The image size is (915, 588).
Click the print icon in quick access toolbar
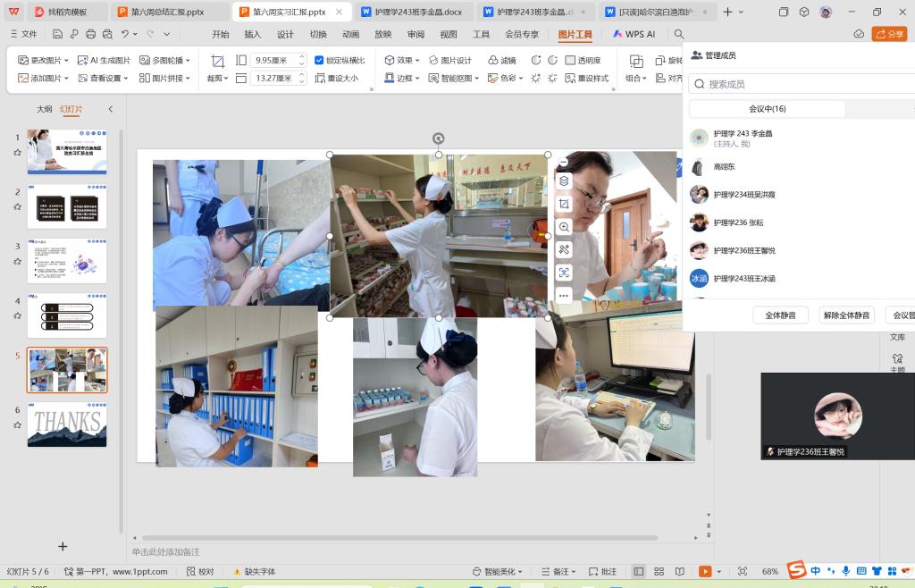(x=90, y=34)
